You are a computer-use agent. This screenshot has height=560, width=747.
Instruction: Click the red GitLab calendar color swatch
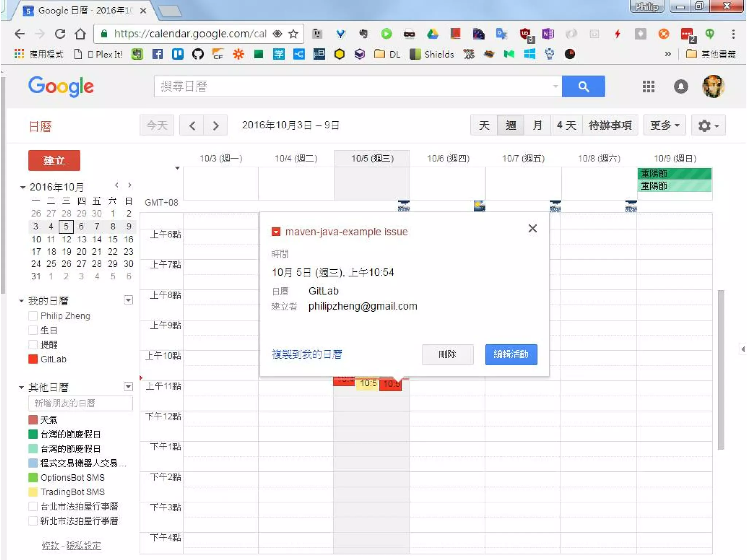(33, 359)
